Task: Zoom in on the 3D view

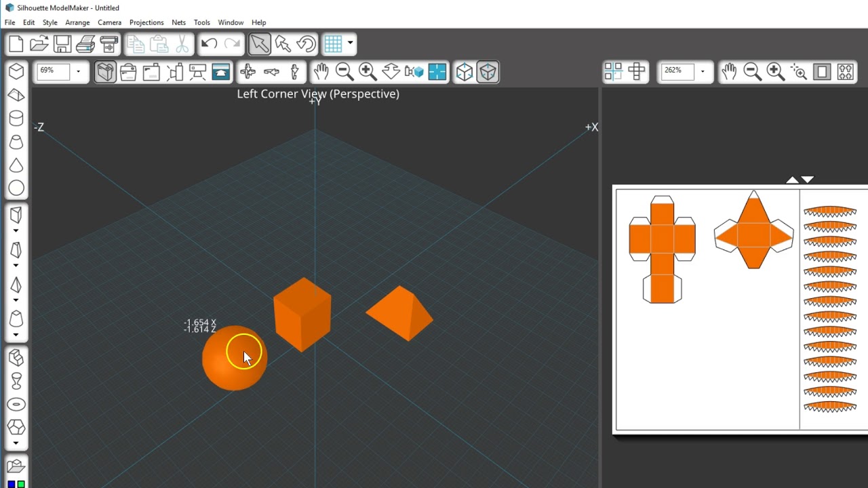Action: pos(368,72)
